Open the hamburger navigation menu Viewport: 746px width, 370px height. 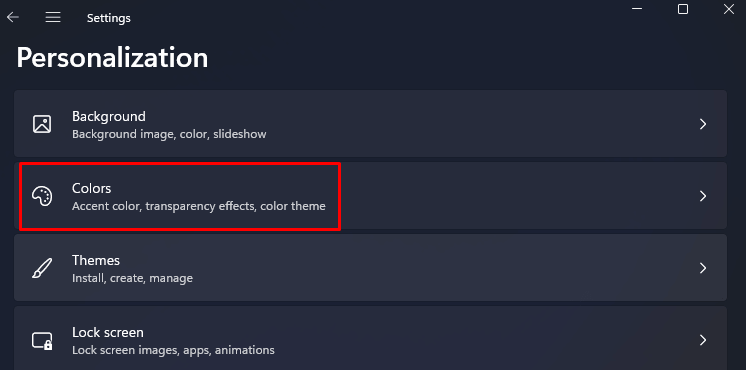[x=53, y=18]
